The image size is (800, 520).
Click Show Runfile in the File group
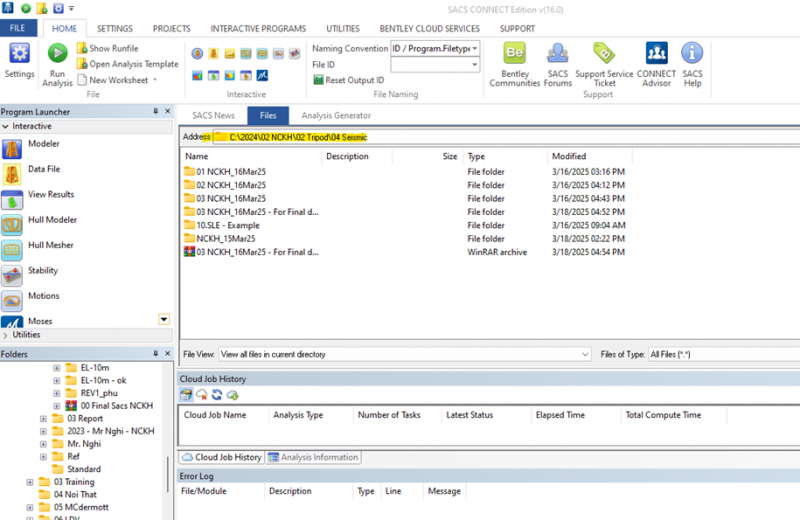tap(108, 48)
